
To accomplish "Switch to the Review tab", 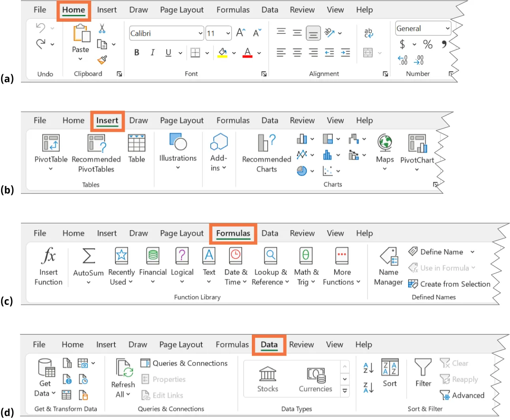I will pos(302,9).
